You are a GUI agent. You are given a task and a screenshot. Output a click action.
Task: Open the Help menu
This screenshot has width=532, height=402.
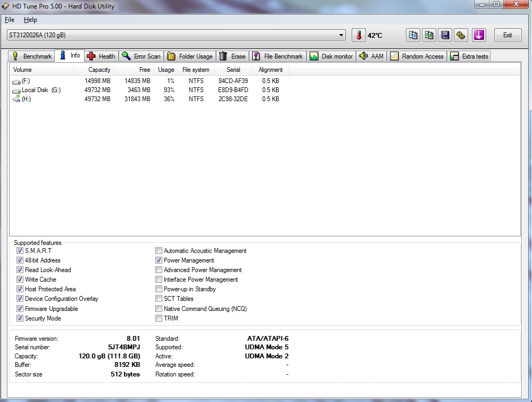coord(30,20)
